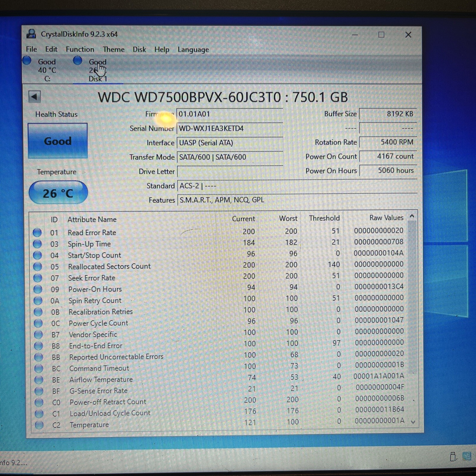Screen dimensions: 476x476
Task: Maximize the CrystalDiskInfo window
Action: (381, 35)
